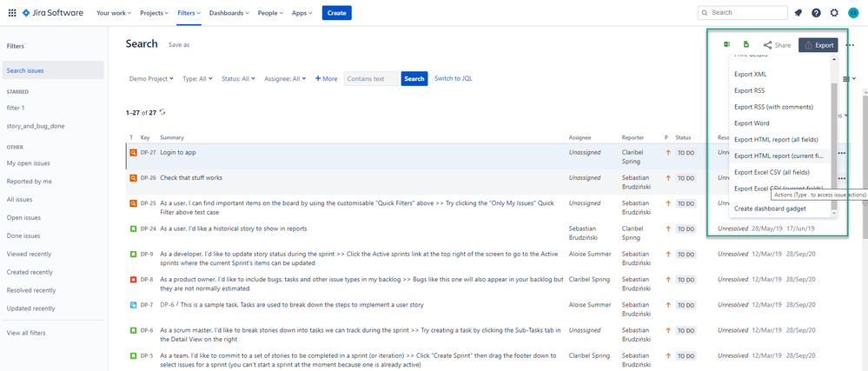The width and height of the screenshot is (868, 371).
Task: Click the green Google Sheets icon
Action: 746,45
